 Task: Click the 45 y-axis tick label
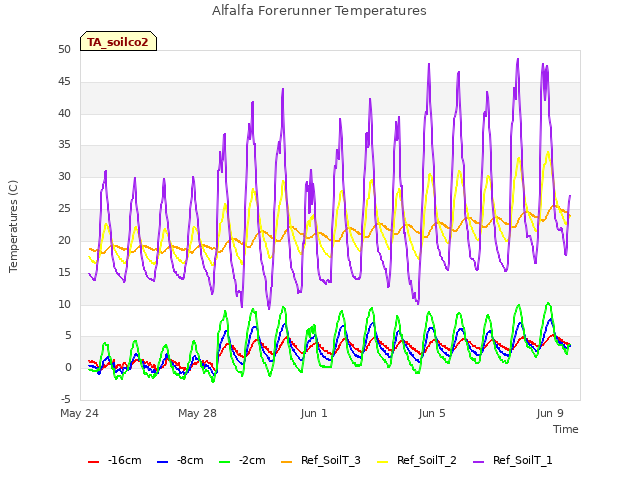(64, 82)
